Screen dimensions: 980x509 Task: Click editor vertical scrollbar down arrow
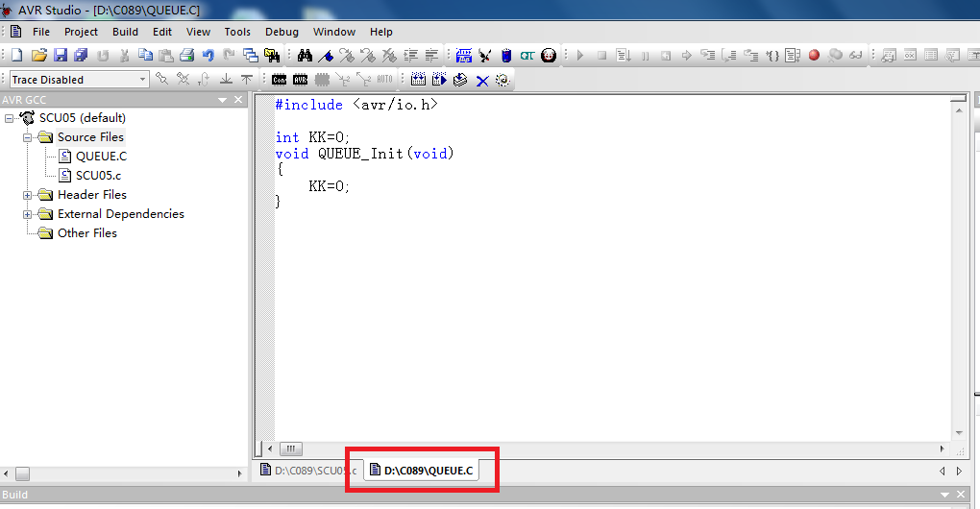click(x=960, y=433)
